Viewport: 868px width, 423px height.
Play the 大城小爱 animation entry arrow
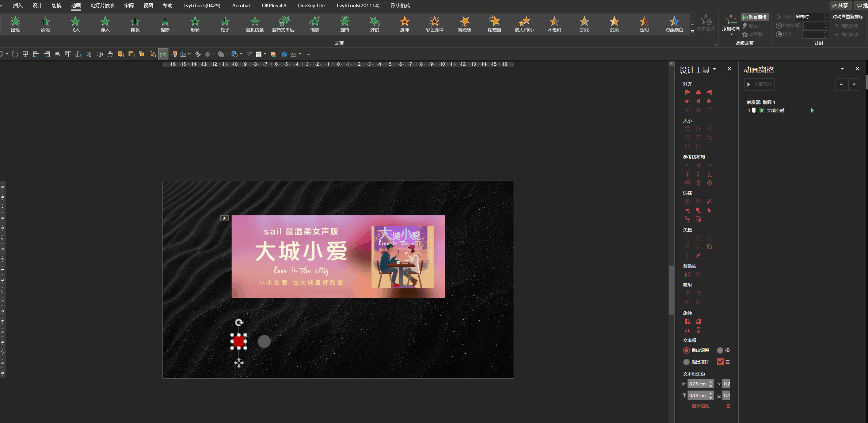point(812,111)
